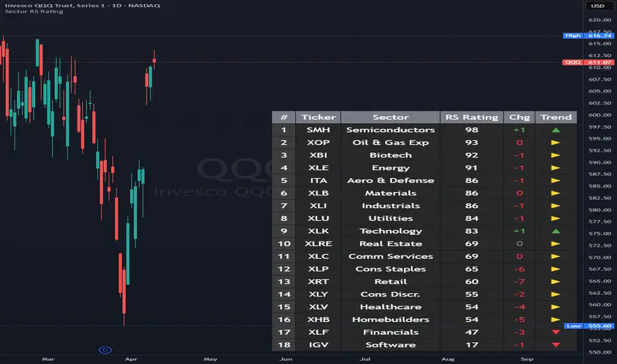Click the IGV ticker cell
The image size is (617, 364).
[318, 345]
